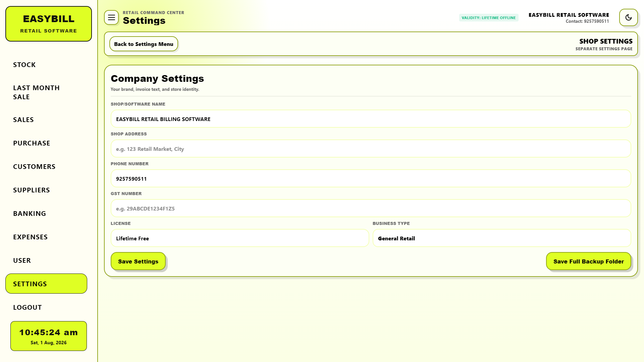Select Customers from the sidebar

(x=46, y=167)
